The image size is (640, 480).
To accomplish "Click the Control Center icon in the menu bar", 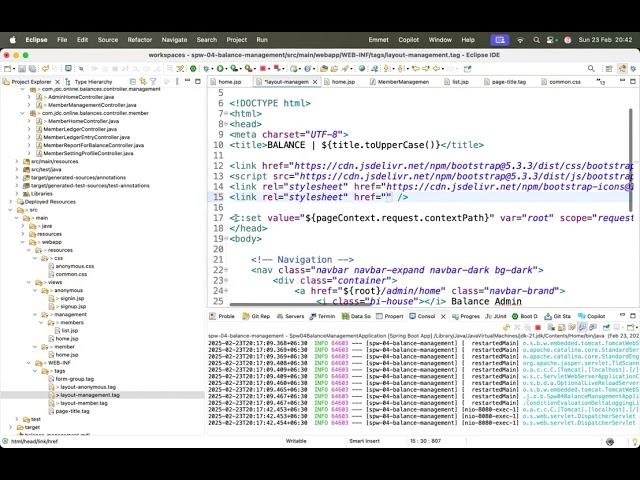I will (551, 40).
